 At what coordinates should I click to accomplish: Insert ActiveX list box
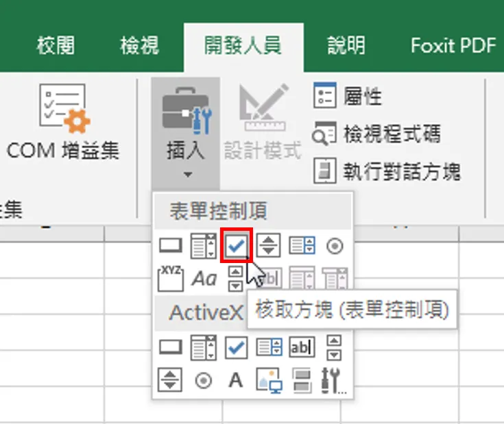pyautogui.click(x=269, y=347)
